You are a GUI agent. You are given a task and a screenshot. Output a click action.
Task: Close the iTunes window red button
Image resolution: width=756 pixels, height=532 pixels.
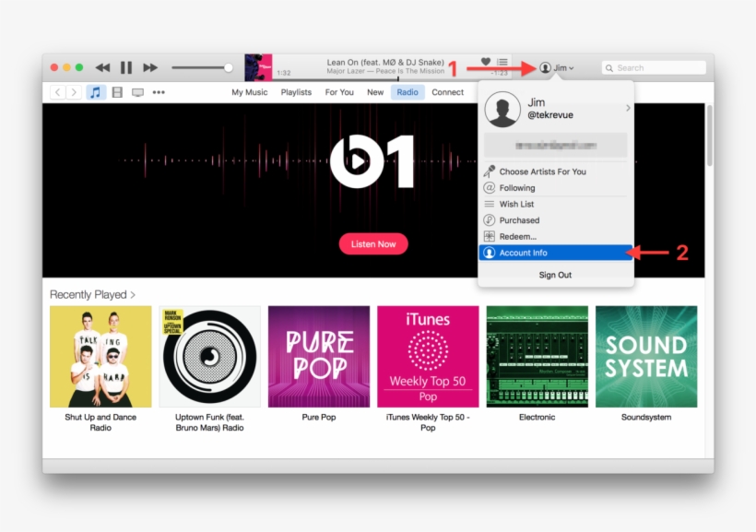(54, 67)
